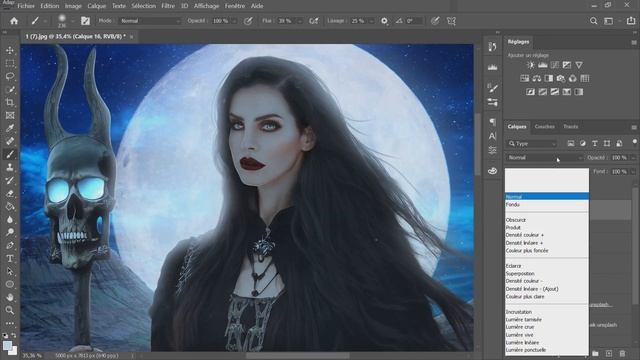Open the Filtre menu
Image resolution: width=640 pixels, height=360 pixels.
168,6
